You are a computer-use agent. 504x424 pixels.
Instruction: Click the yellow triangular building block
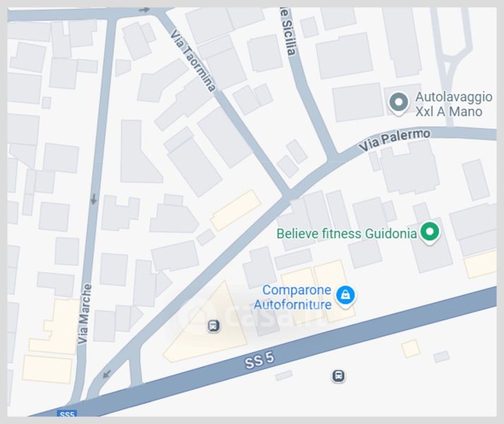[205, 325]
